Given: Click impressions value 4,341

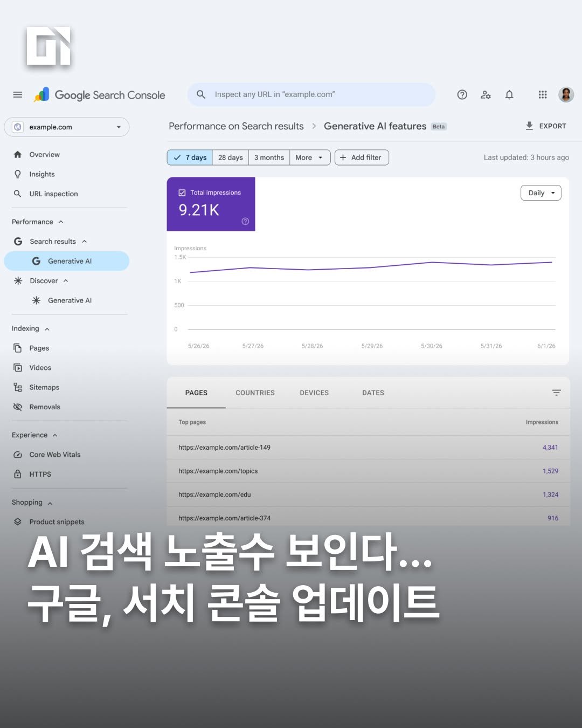Looking at the screenshot, I should (550, 448).
